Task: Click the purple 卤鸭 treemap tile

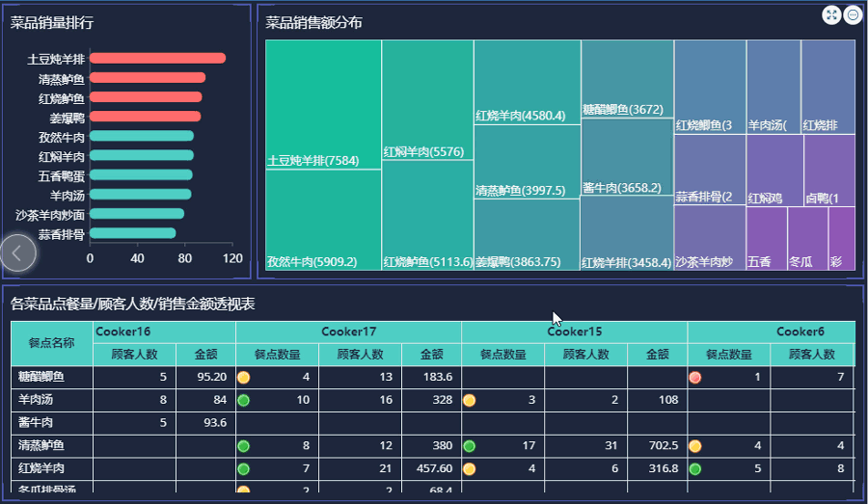Action: (828, 170)
